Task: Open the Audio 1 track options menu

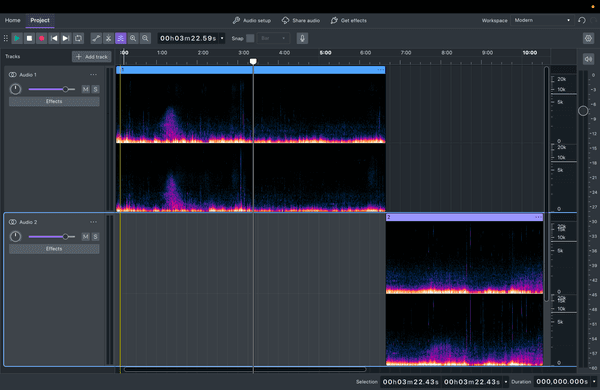Action: pyautogui.click(x=93, y=75)
